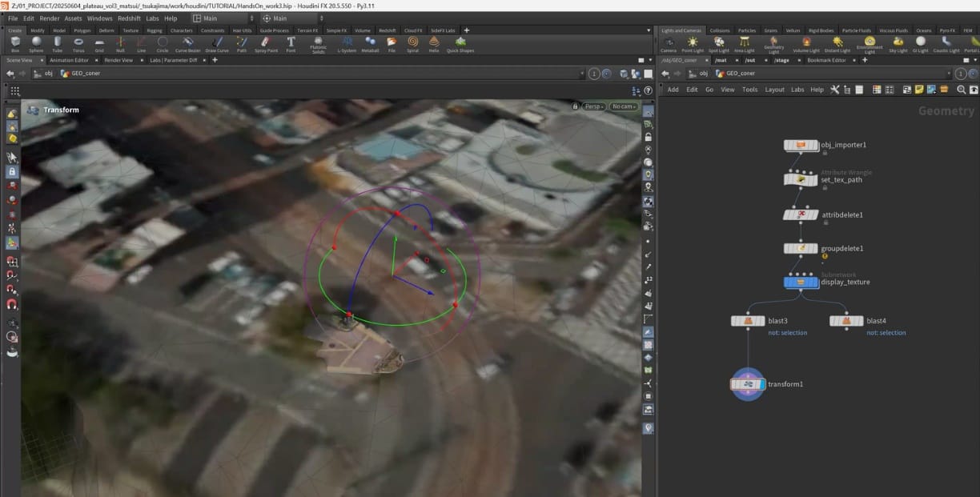This screenshot has width=980, height=497.
Task: Open the No cam dropdown menu
Action: point(623,106)
